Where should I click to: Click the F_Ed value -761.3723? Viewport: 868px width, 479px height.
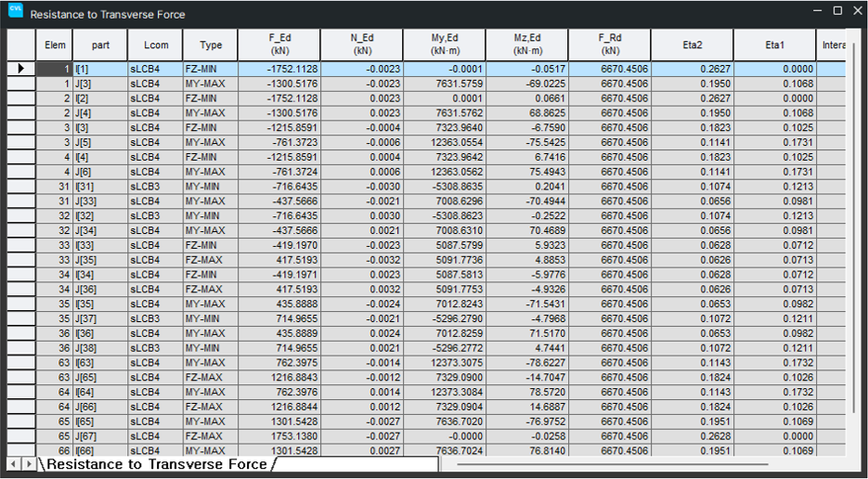[x=279, y=143]
